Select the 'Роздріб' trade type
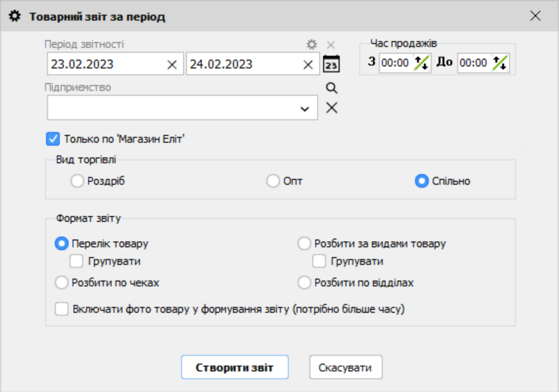Screen dimensions: 559x392 pos(77,181)
